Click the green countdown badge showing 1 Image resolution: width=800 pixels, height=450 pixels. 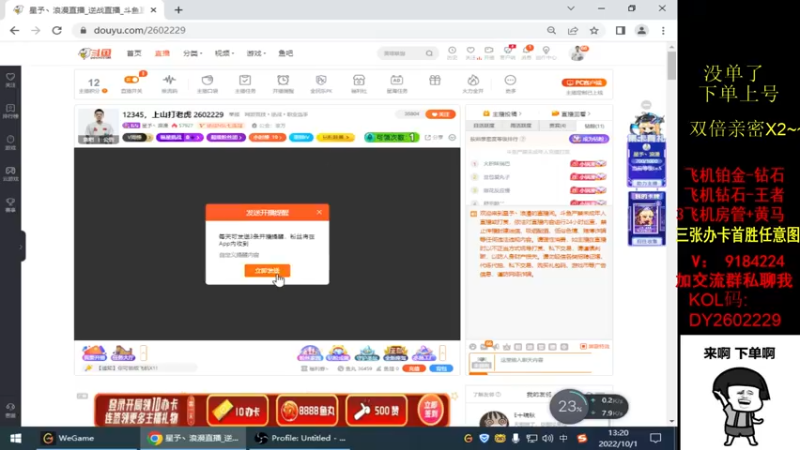coord(391,137)
